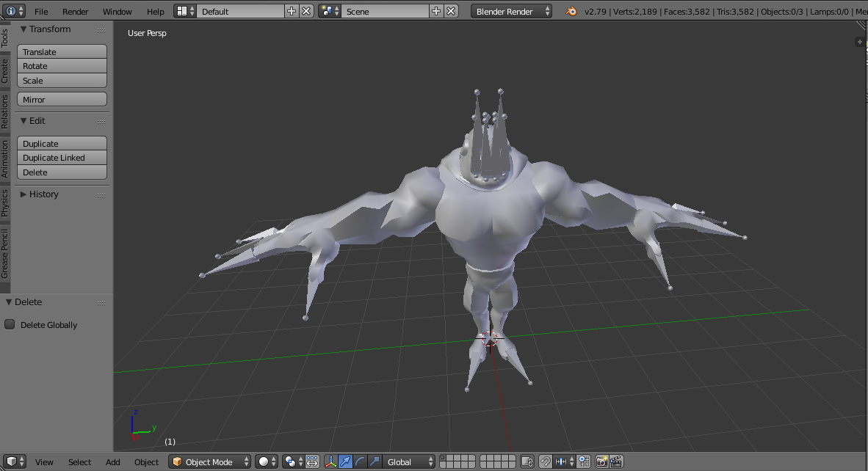Open the viewport shading selector
This screenshot has width=868, height=471.
(267, 461)
